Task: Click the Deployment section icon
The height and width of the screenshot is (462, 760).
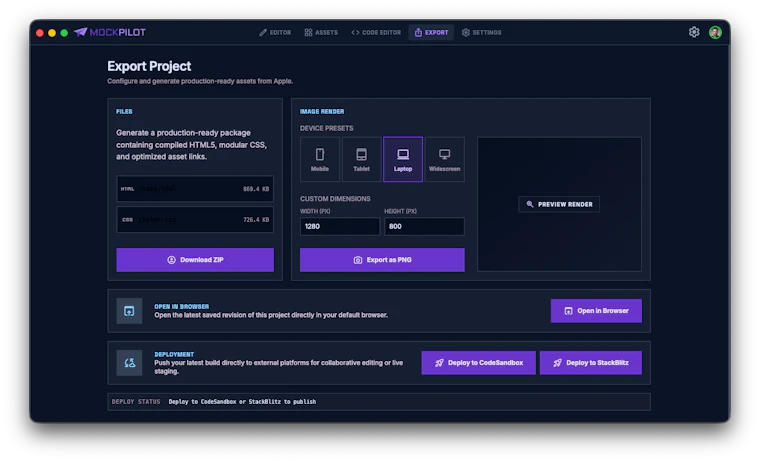Action: click(x=129, y=363)
